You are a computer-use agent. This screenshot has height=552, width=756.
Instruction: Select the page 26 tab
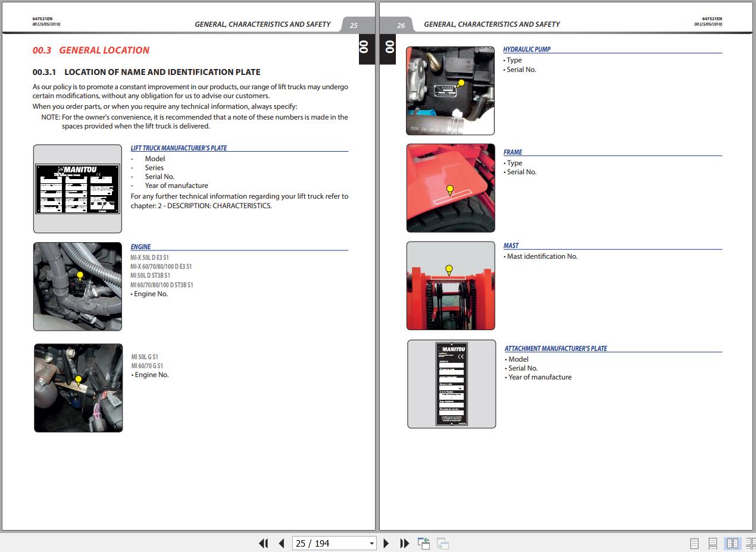coord(401,25)
